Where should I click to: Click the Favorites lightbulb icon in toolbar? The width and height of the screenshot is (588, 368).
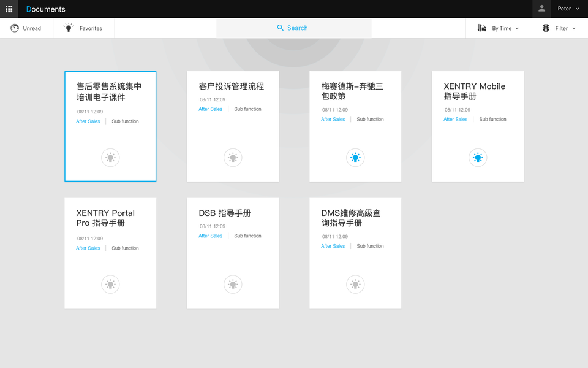point(69,28)
